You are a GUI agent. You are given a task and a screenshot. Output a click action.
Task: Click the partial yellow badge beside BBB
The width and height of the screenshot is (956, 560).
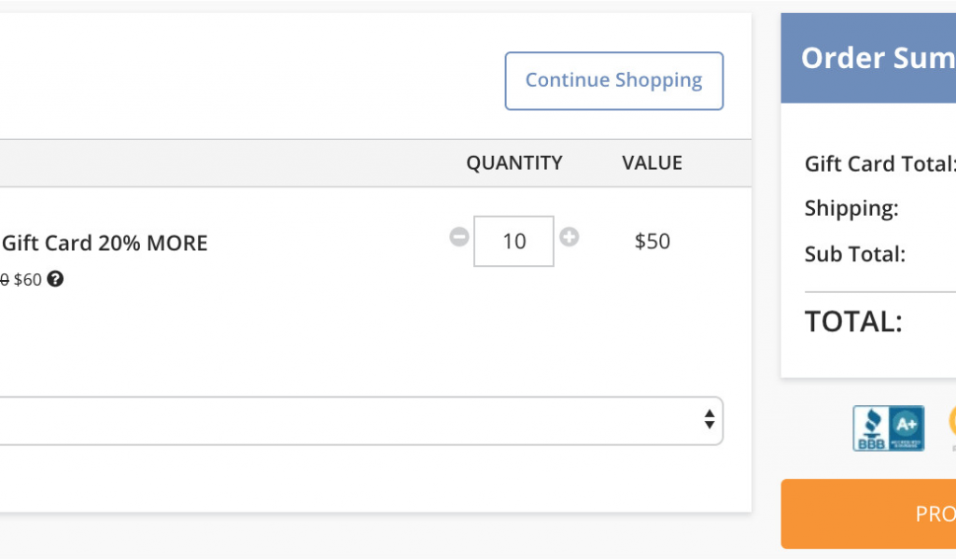point(952,427)
